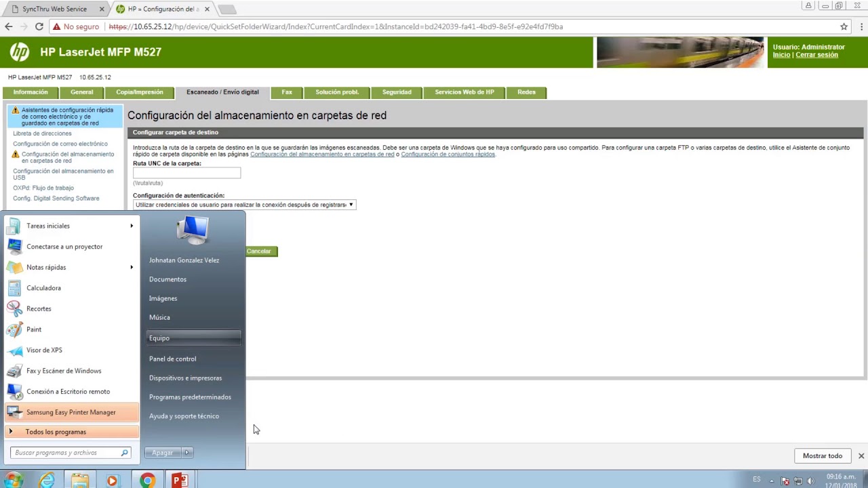Click the HP logo in header
Viewport: 868px width, 488px height.
[x=20, y=52]
